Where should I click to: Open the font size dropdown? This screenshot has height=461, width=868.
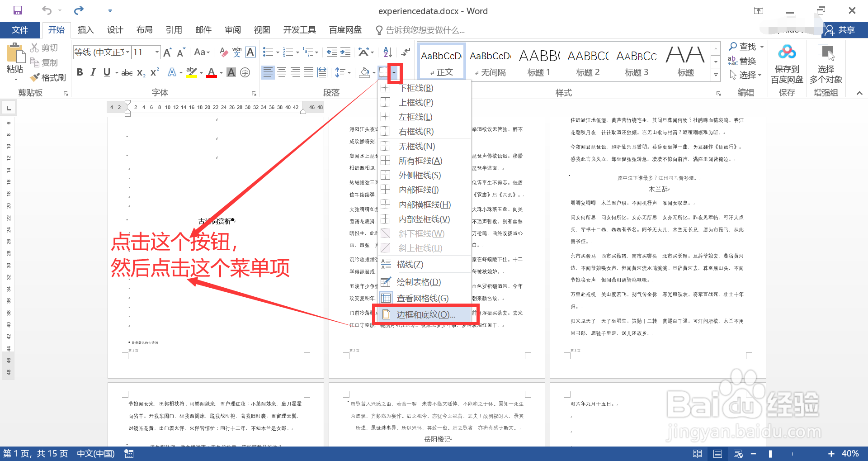coord(156,52)
